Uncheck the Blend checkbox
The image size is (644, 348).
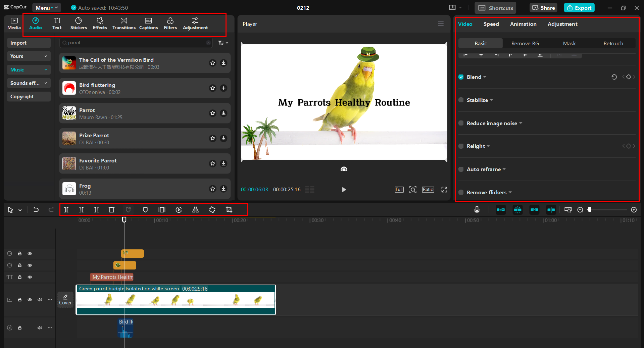[461, 77]
